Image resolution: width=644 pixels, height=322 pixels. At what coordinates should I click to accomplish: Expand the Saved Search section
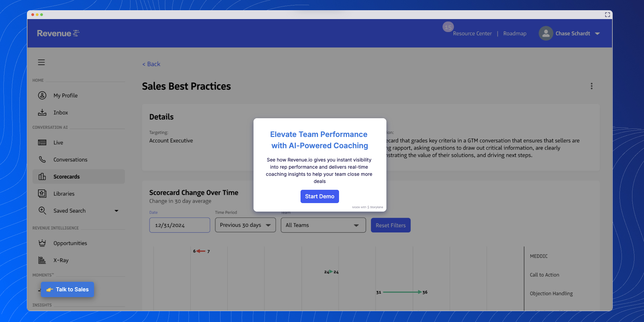tap(116, 211)
